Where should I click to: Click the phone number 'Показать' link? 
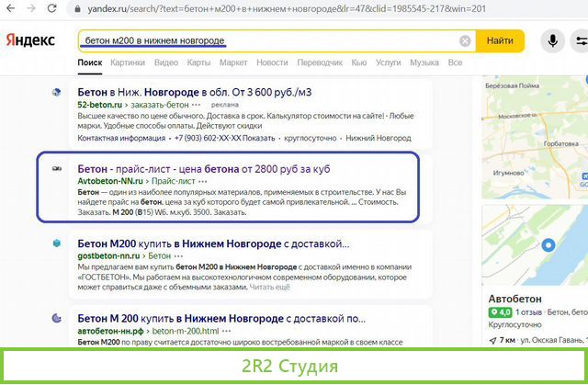pos(258,138)
